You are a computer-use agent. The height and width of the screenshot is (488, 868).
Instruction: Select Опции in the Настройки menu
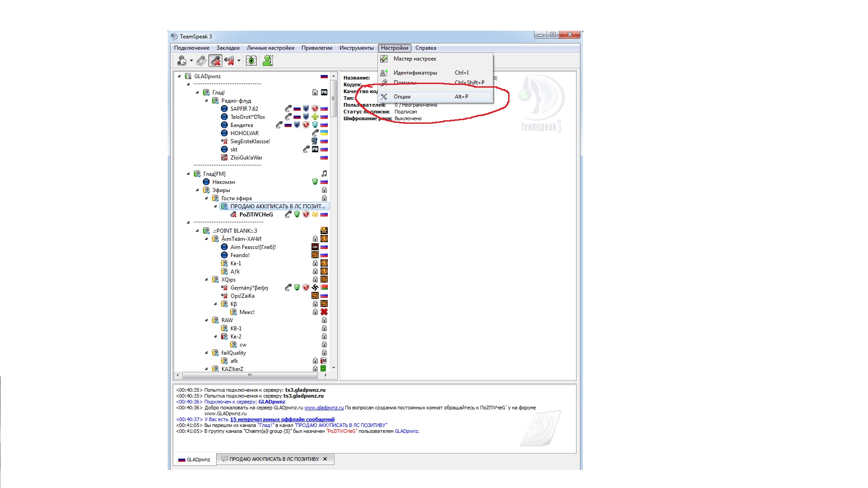point(402,97)
